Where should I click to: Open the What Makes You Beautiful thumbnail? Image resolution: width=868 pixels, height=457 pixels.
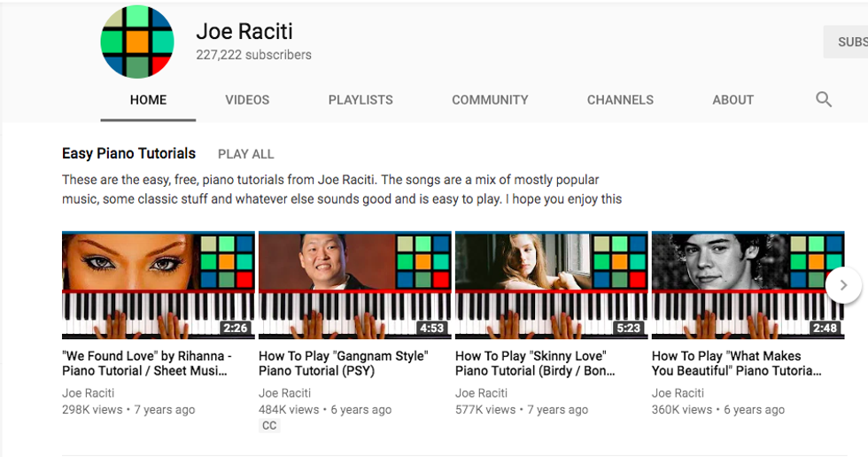coord(747,285)
